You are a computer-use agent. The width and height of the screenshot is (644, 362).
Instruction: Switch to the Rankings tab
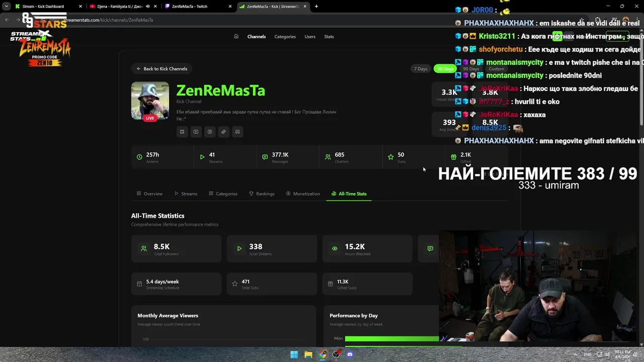(262, 194)
